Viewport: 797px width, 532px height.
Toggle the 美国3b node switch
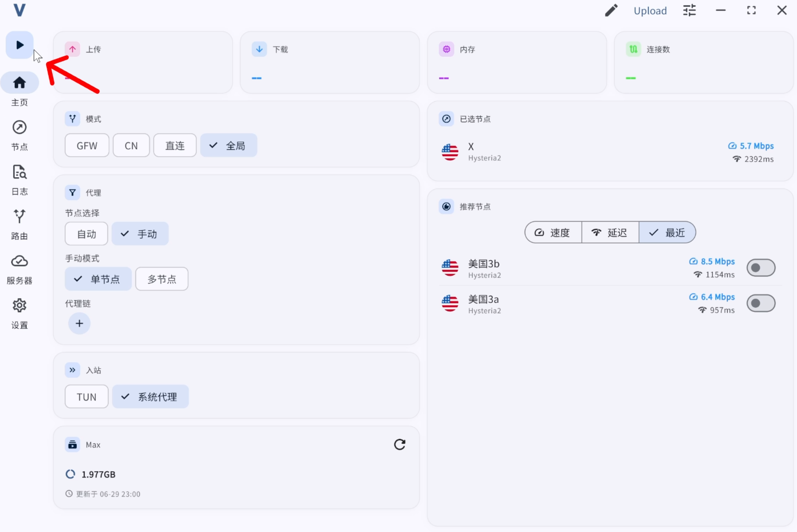coord(761,267)
